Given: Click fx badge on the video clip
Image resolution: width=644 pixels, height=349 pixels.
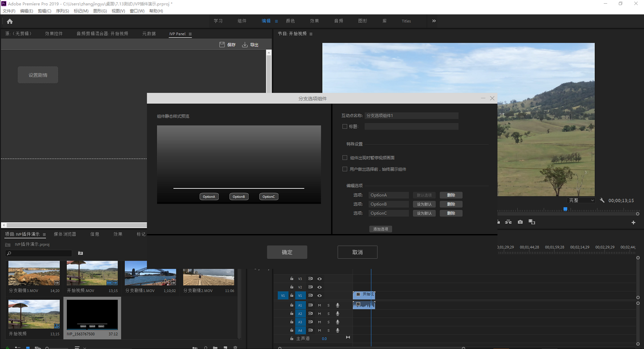Looking at the screenshot, I should (359, 294).
